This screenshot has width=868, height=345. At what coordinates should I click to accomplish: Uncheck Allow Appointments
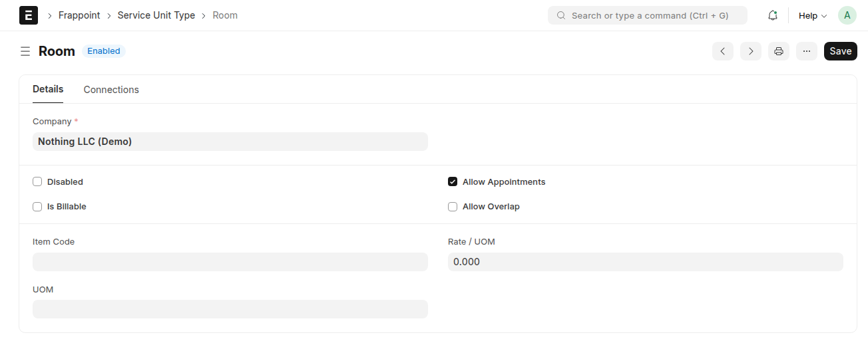[453, 182]
